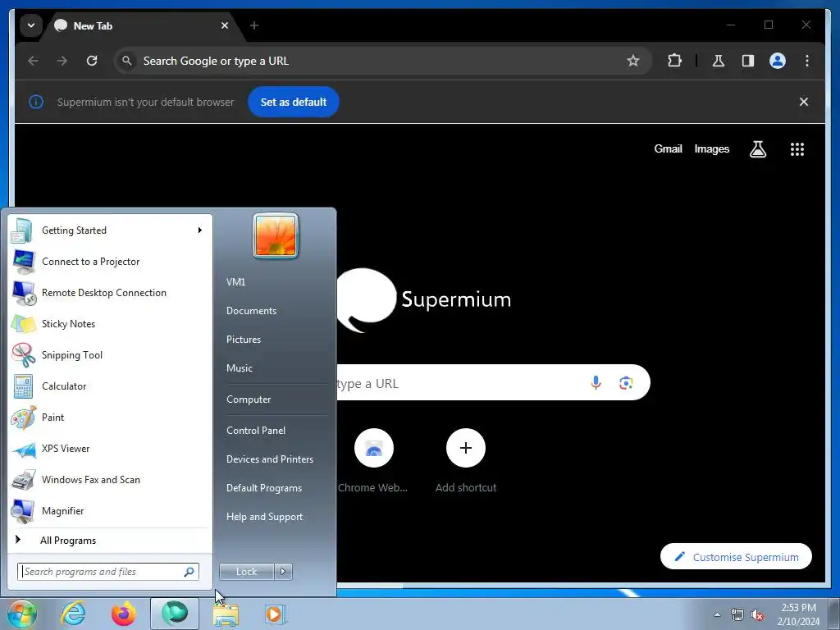The width and height of the screenshot is (840, 630).
Task: Open the Google apps grid
Action: (x=797, y=149)
